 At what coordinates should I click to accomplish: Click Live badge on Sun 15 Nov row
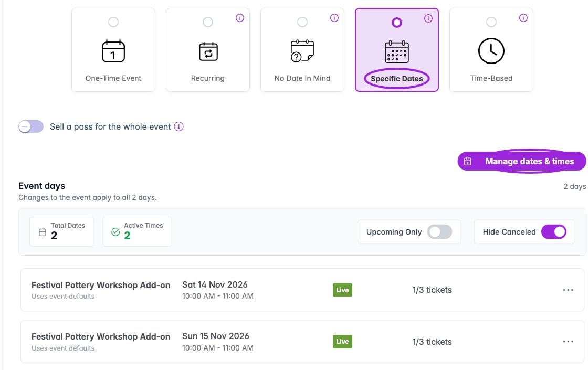click(x=342, y=342)
